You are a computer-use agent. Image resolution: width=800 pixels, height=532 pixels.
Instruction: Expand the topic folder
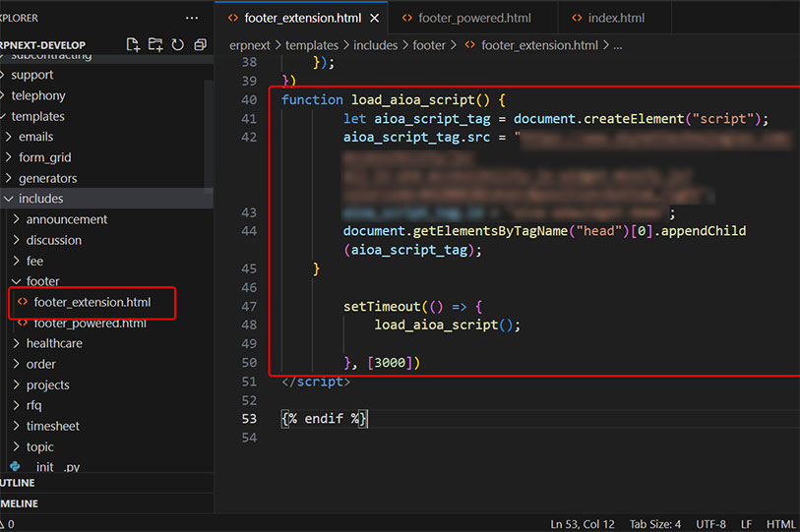(39, 446)
